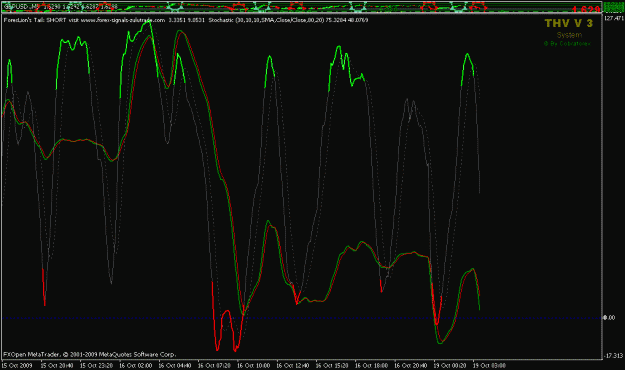Click the '16 Oct 07:20' time axis label

[x=214, y=365]
